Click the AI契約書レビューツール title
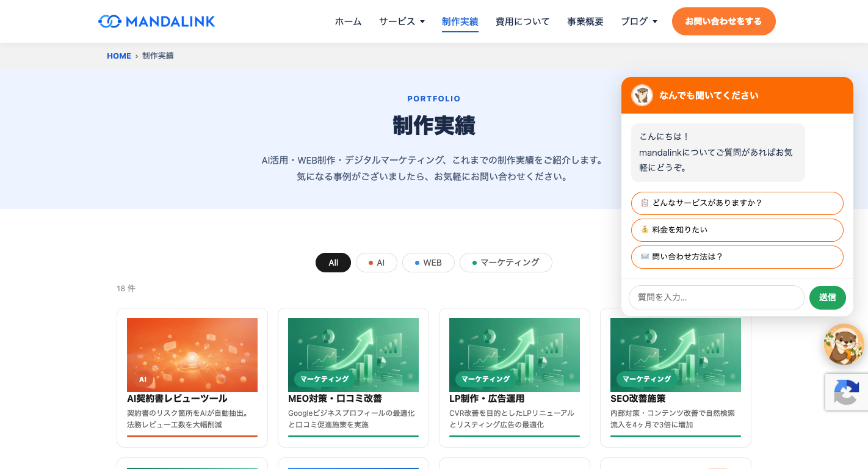This screenshot has height=469, width=868. point(177,399)
